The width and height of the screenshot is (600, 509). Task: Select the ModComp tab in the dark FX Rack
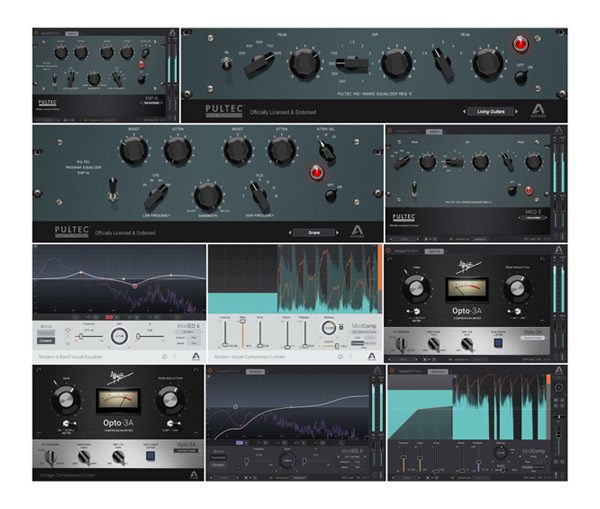tap(437, 371)
